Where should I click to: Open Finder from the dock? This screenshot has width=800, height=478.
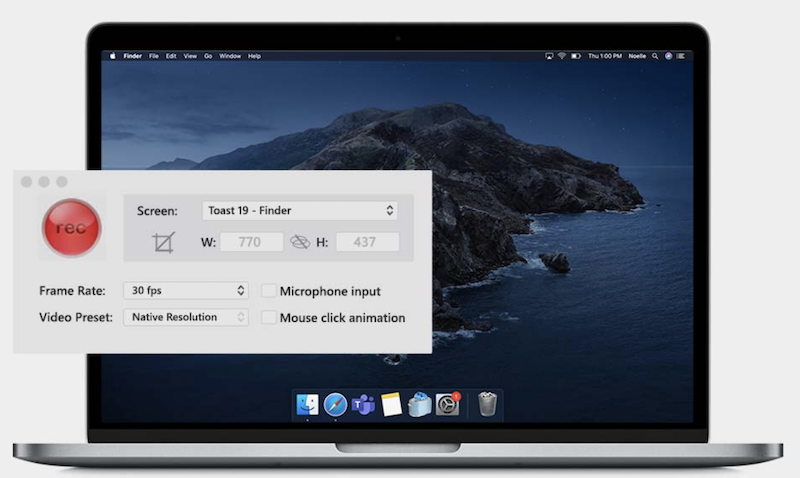[307, 404]
